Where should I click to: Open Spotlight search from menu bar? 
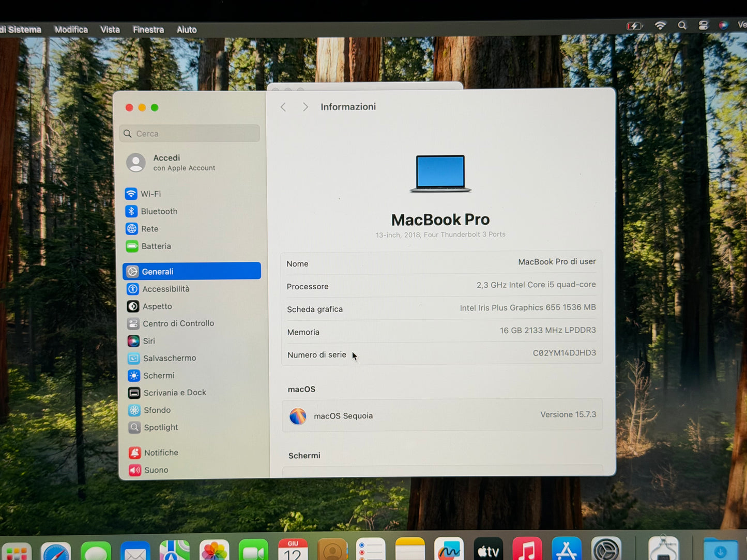click(x=682, y=25)
